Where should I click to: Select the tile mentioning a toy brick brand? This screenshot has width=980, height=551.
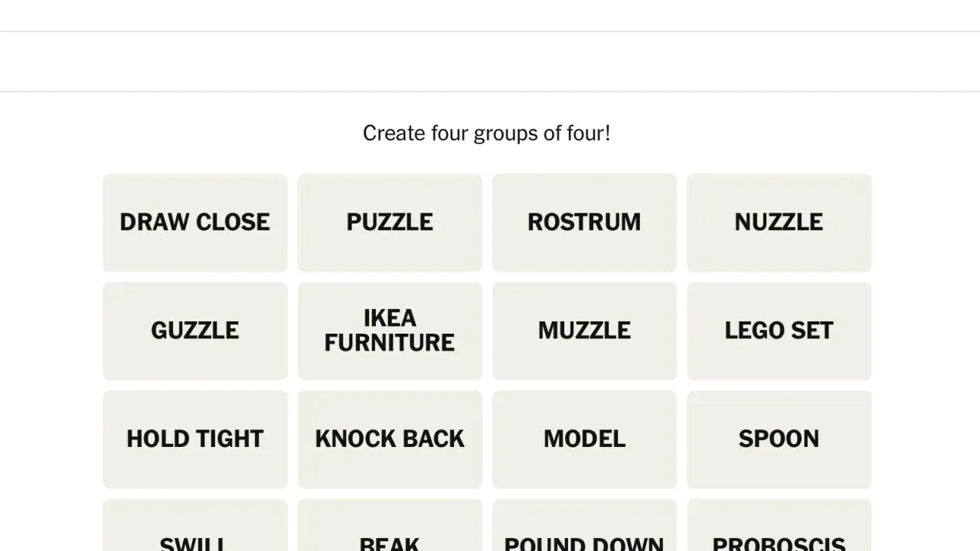(779, 331)
